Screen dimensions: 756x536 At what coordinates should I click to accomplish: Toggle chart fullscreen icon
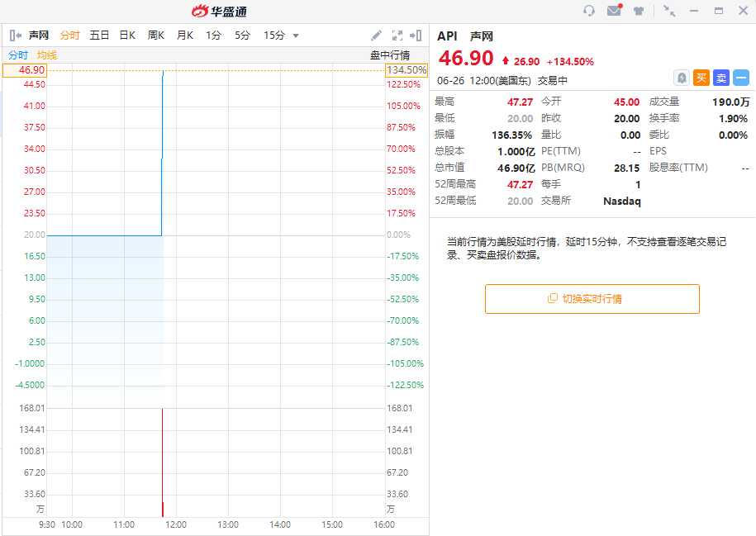pos(397,36)
